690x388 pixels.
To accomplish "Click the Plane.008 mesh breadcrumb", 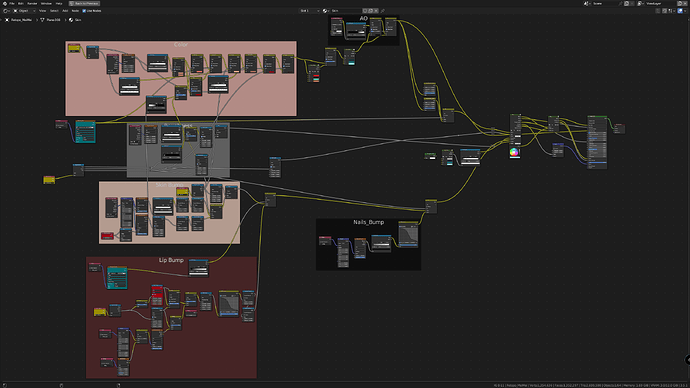I will click(x=51, y=20).
